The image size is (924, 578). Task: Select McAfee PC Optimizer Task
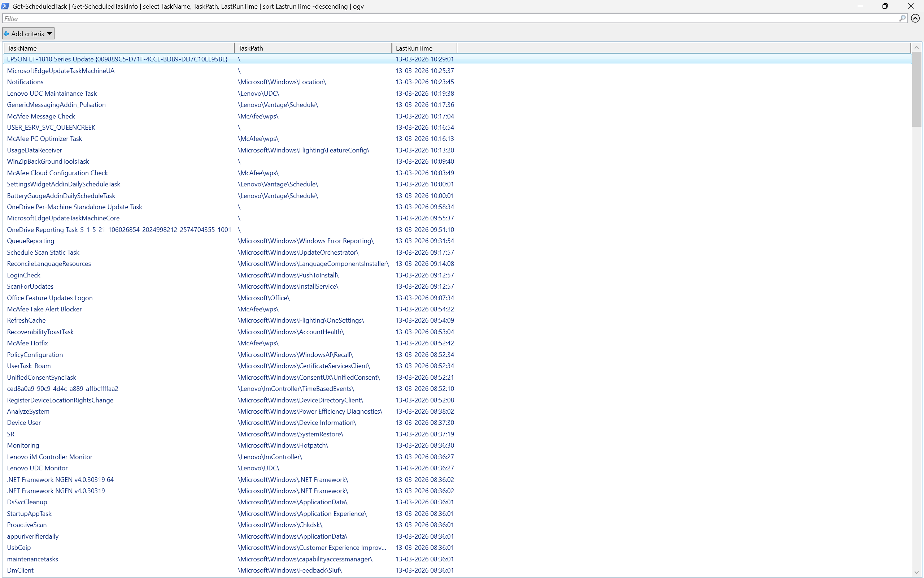[457, 139]
